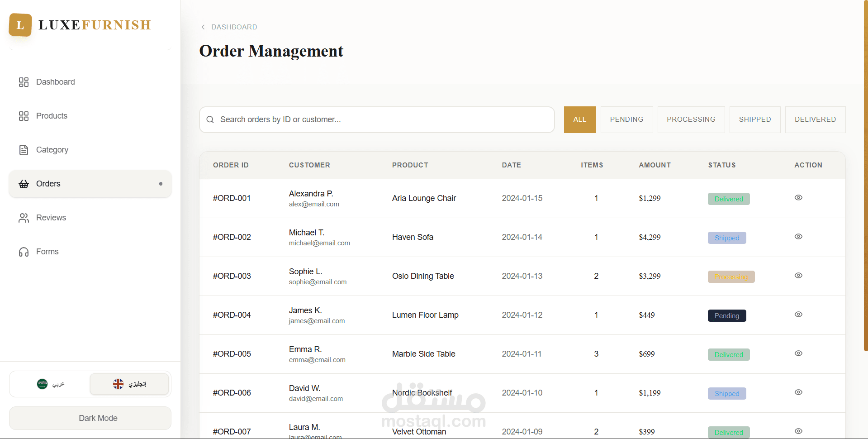The height and width of the screenshot is (439, 868).
Task: View details of order #ORD-007
Action: (798, 431)
